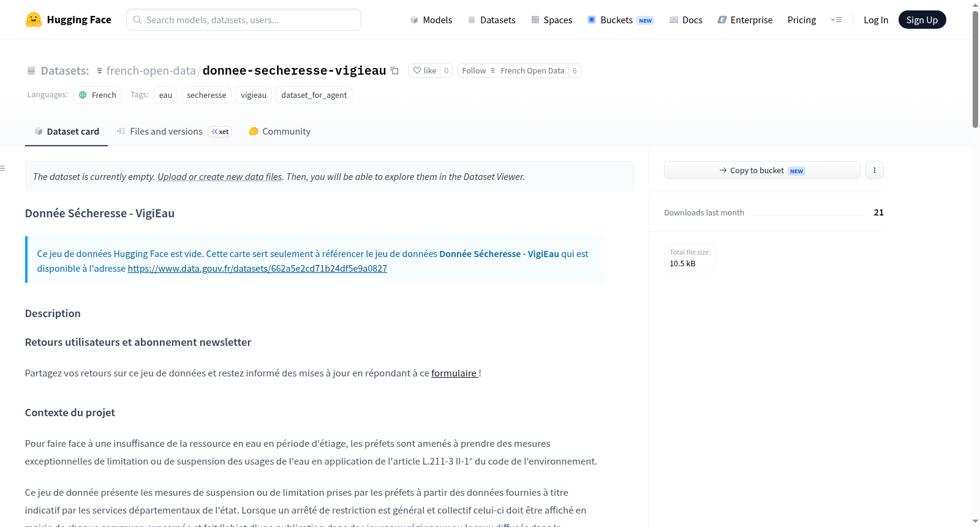This screenshot has width=980, height=527.
Task: Click the follower count 6
Action: click(x=575, y=70)
